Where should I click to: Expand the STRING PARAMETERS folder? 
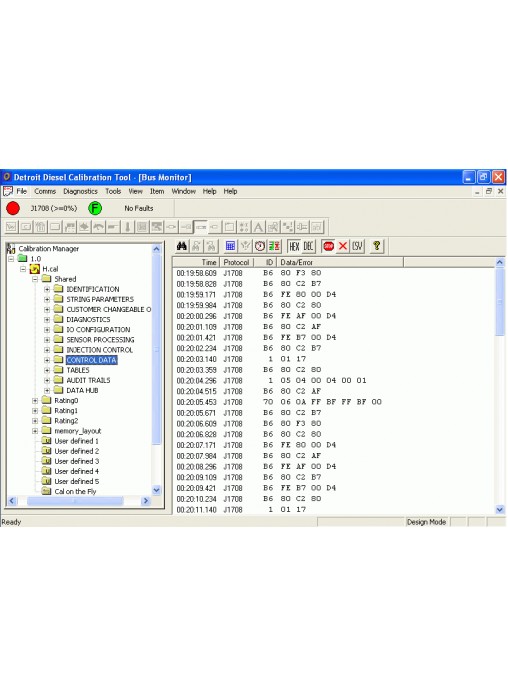(47, 299)
